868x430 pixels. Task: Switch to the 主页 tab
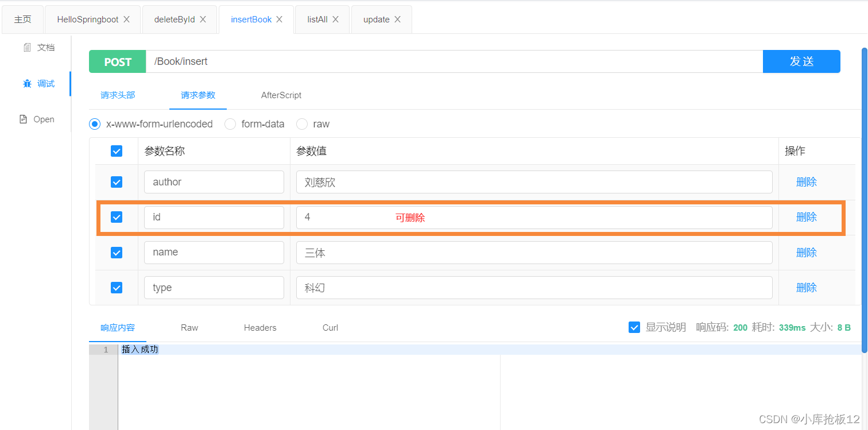click(22, 20)
